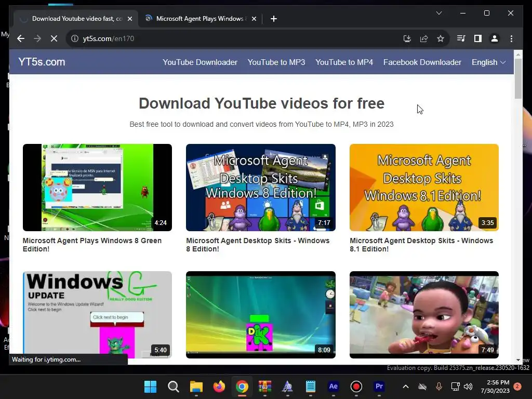This screenshot has height=399, width=532.
Task: Open YouTube to MP4 page
Action: 344,62
